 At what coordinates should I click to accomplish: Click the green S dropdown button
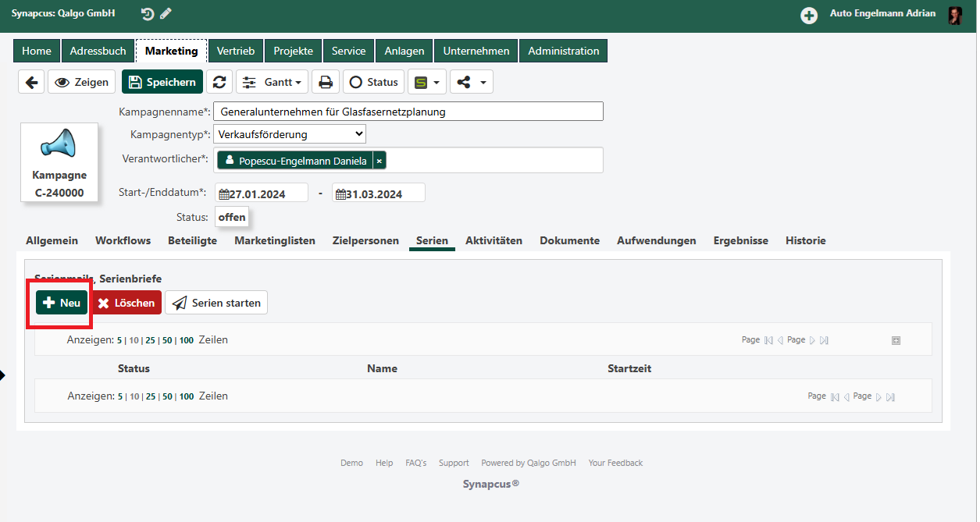[x=426, y=82]
